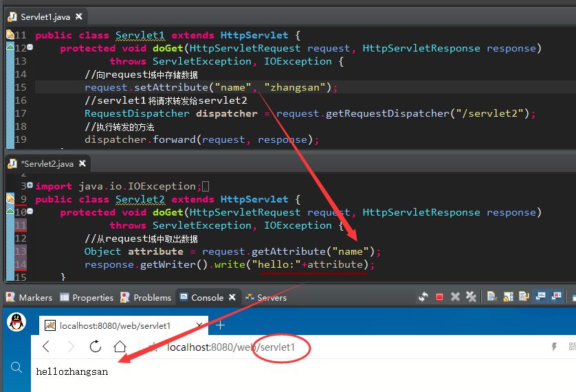576x392 pixels.
Task: Click the browser home icon
Action: pyautogui.click(x=120, y=347)
